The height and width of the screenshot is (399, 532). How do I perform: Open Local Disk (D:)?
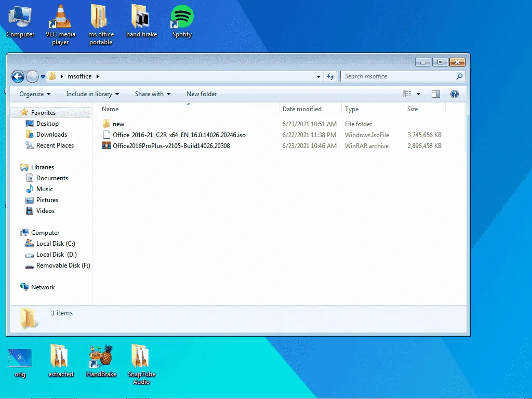56,255
